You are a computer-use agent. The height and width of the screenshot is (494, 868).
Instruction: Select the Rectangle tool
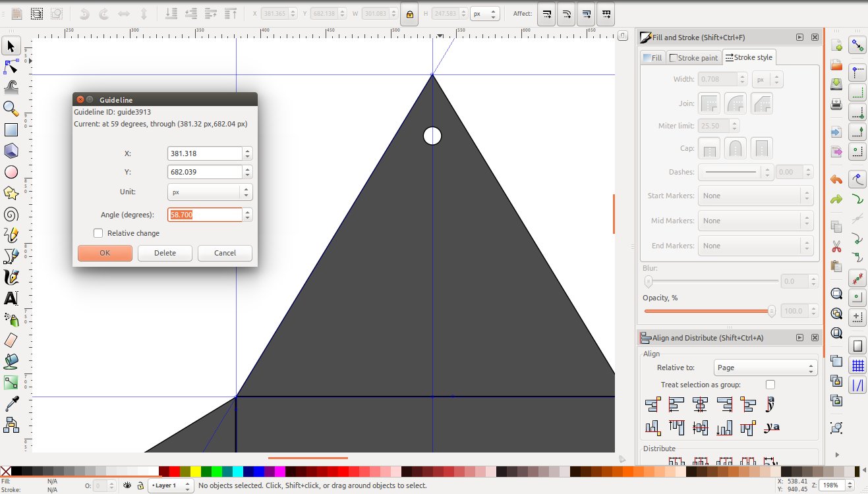[11, 130]
